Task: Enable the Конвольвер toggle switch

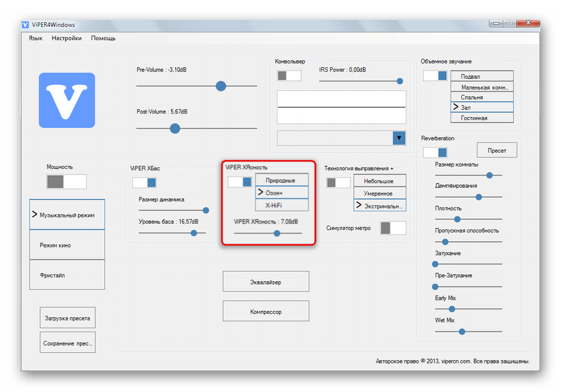Action: coord(289,75)
